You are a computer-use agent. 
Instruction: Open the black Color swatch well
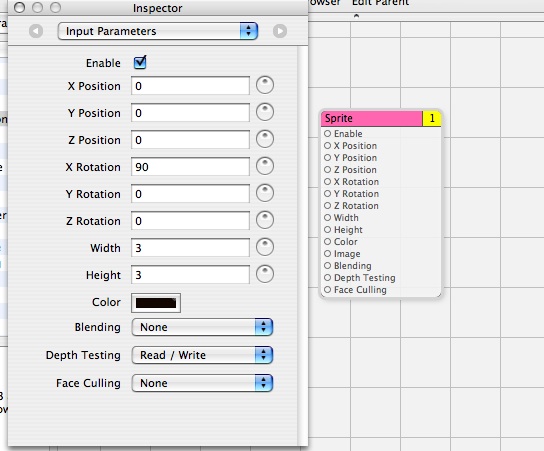click(x=156, y=303)
